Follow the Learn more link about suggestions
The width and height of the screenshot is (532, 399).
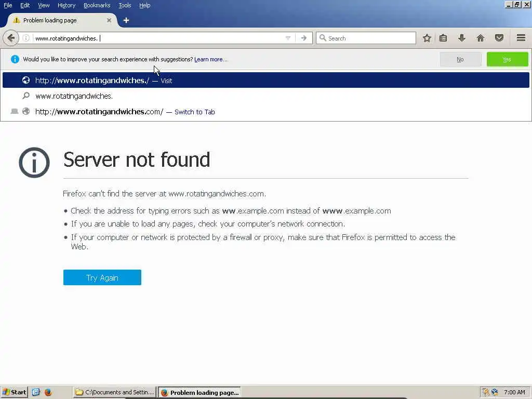point(211,59)
